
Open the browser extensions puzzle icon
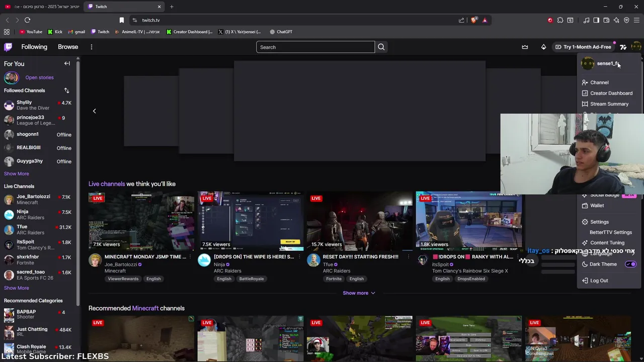click(x=560, y=20)
